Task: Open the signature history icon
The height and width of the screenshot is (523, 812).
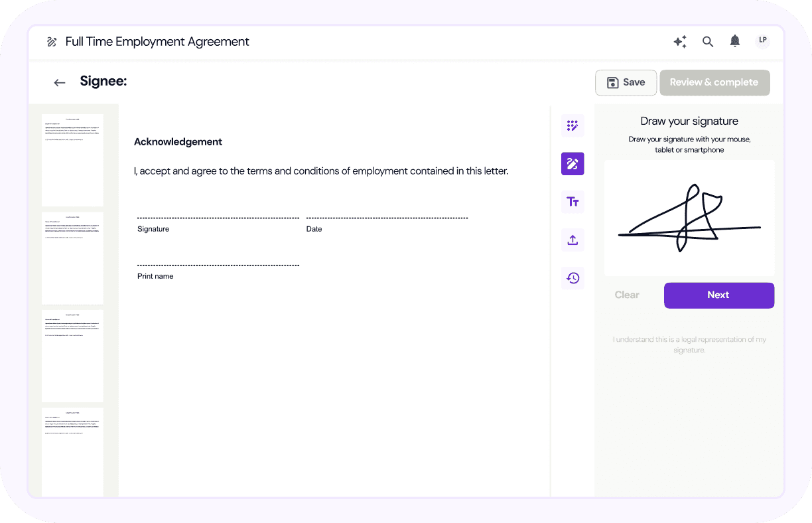Action: click(x=573, y=278)
